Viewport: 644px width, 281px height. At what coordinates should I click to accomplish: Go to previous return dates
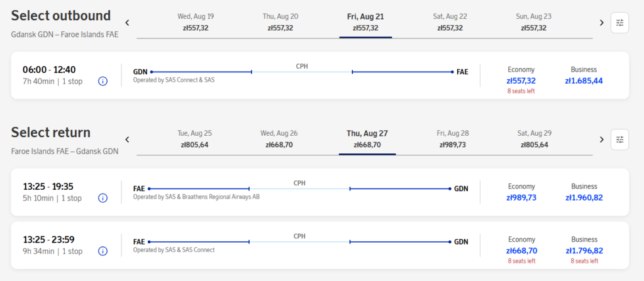pos(128,140)
